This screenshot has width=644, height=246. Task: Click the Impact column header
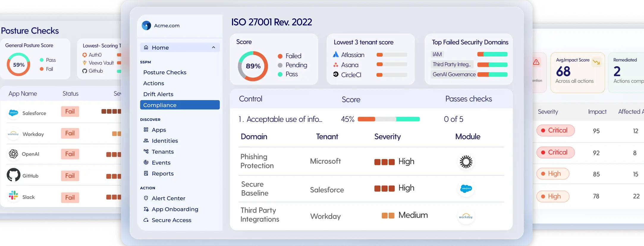(597, 112)
